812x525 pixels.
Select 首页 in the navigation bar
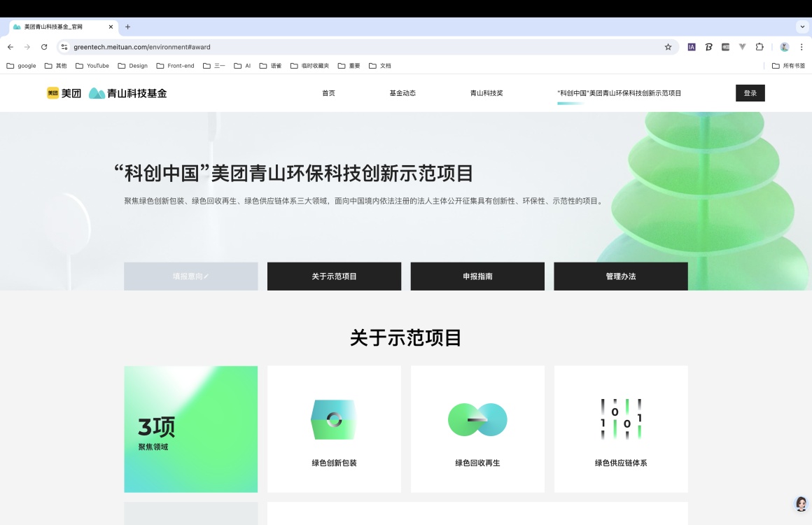[328, 93]
